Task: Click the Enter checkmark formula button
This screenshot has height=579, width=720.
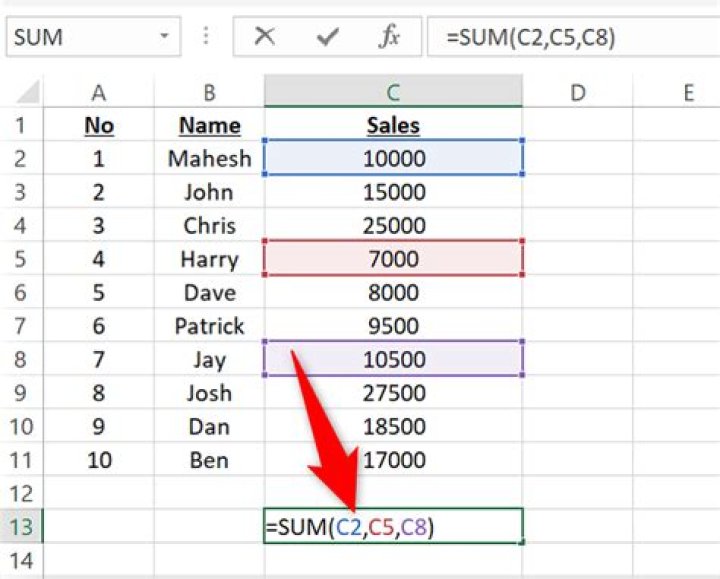Action: [327, 37]
